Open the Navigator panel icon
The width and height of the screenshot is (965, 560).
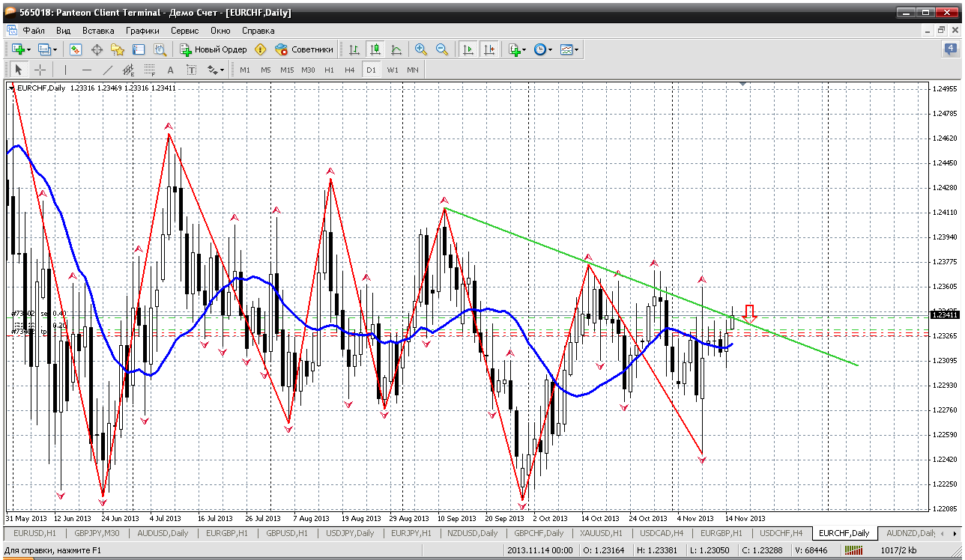pyautogui.click(x=118, y=49)
